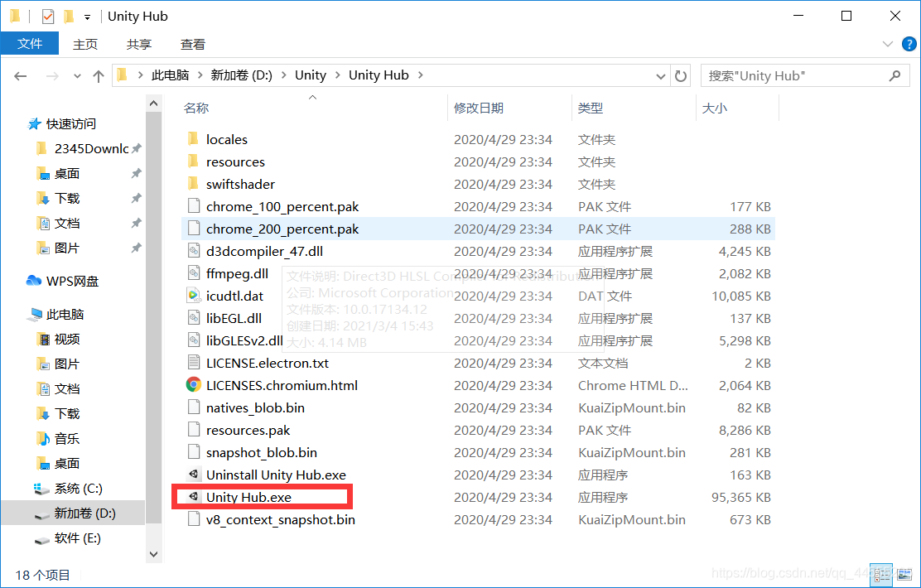Click sidebar scrollbar up arrow
The height and width of the screenshot is (588, 921).
click(154, 104)
